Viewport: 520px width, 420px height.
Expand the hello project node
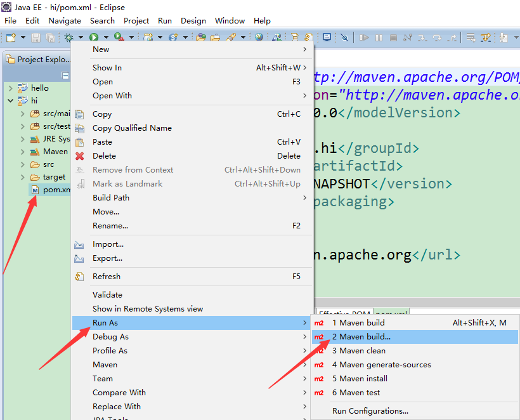(10, 88)
